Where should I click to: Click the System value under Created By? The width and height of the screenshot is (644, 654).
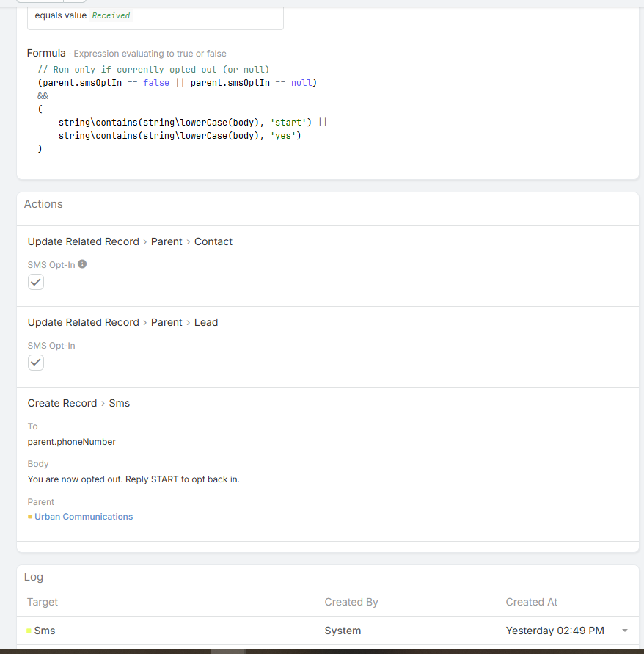click(x=343, y=631)
